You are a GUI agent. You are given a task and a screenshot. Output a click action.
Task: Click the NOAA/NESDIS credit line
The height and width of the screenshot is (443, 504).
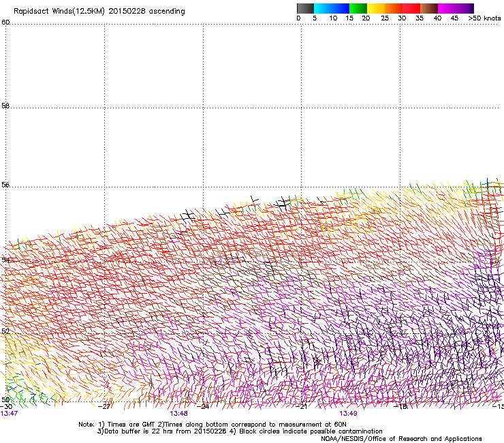coord(401,439)
